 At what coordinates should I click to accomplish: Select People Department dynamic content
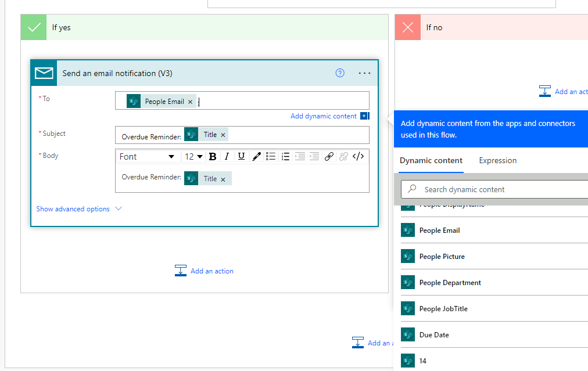pos(494,283)
